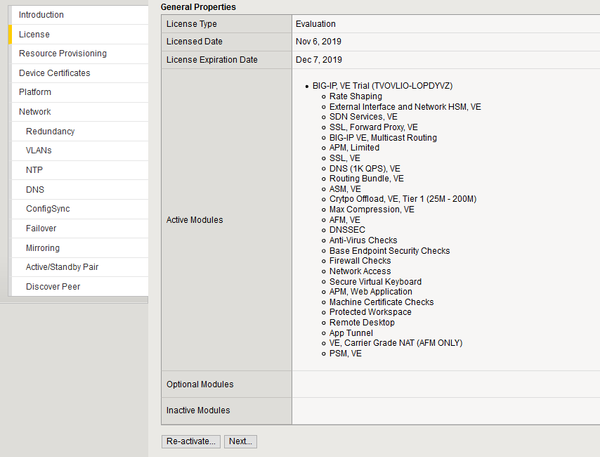The height and width of the screenshot is (457, 600).
Task: Click the Evaluation license type value
Action: click(316, 22)
